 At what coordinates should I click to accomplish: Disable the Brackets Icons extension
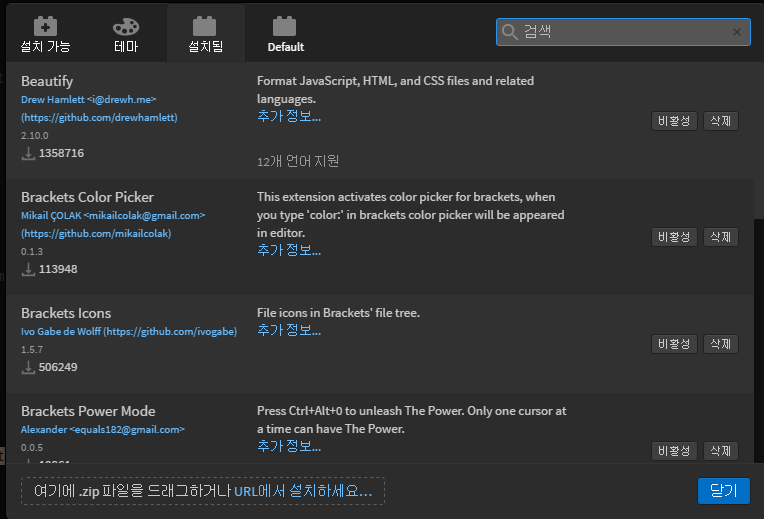click(674, 344)
